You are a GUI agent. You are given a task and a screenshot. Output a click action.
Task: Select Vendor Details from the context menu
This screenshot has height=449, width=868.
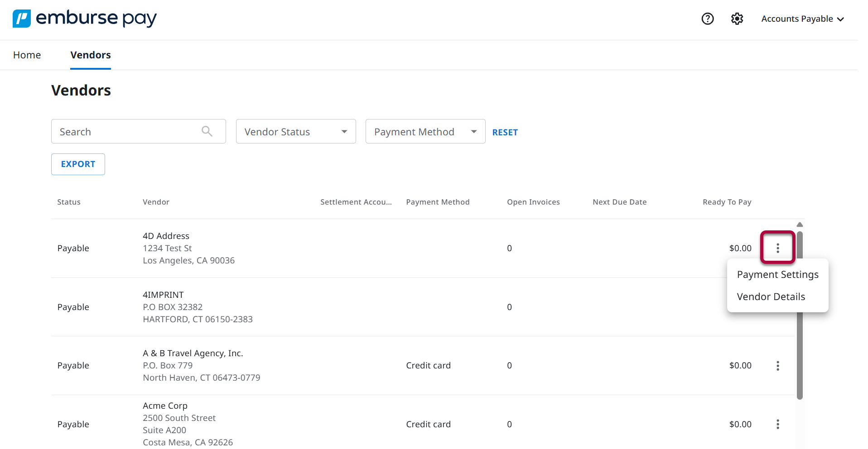[771, 296]
